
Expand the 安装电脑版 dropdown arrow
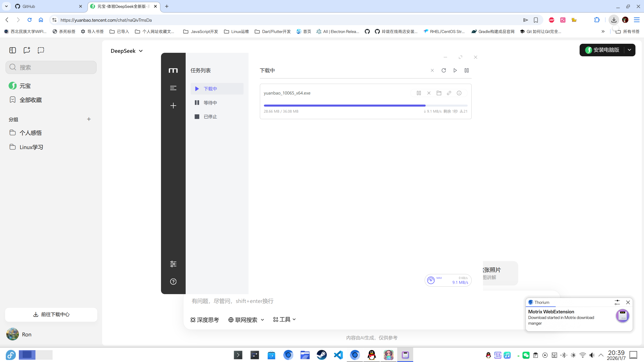(x=629, y=50)
